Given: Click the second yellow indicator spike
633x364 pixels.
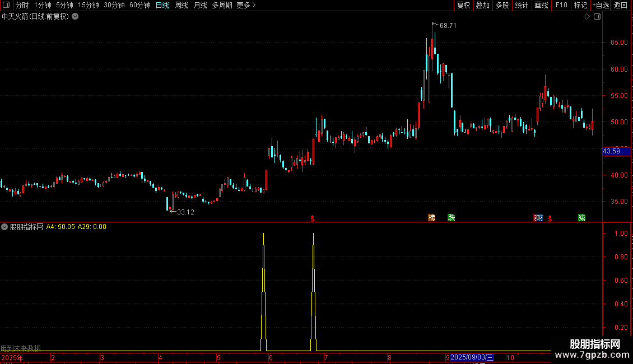Looking at the screenshot, I should 313,291.
